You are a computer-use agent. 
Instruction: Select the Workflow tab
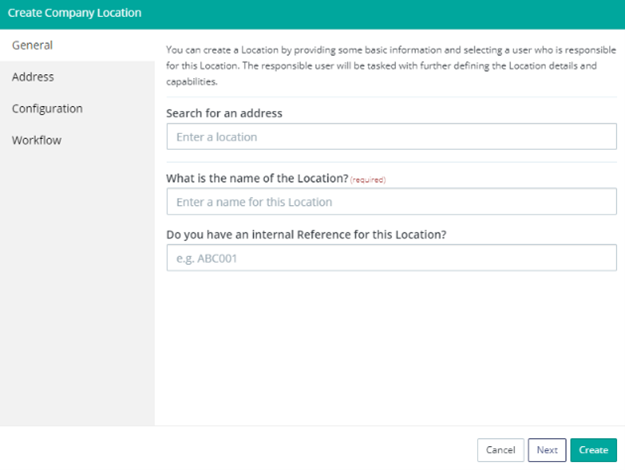[x=77, y=140]
